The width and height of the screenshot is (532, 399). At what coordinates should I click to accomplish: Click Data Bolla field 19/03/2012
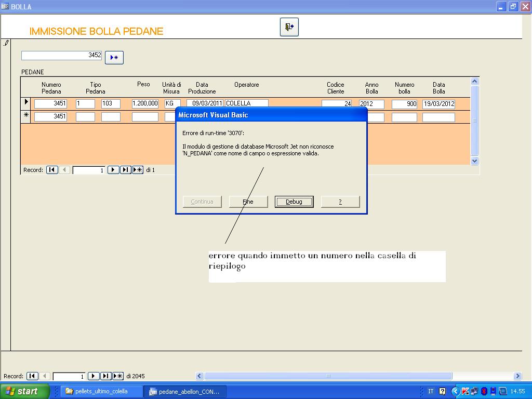click(x=438, y=104)
